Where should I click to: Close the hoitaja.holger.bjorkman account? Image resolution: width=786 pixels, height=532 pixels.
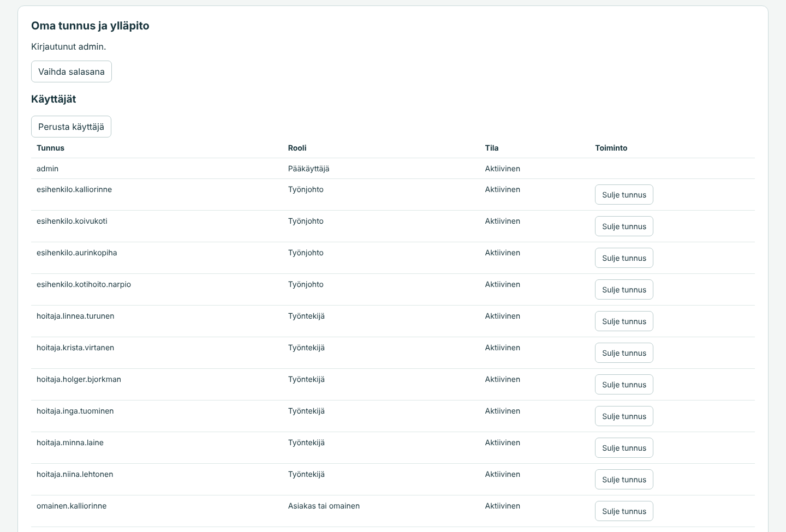coord(624,385)
